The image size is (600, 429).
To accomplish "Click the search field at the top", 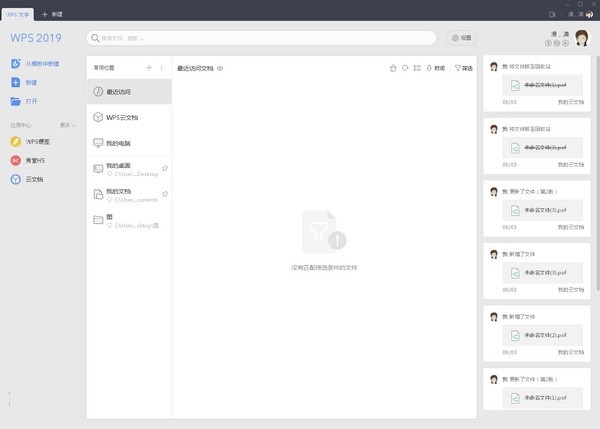I will click(261, 38).
